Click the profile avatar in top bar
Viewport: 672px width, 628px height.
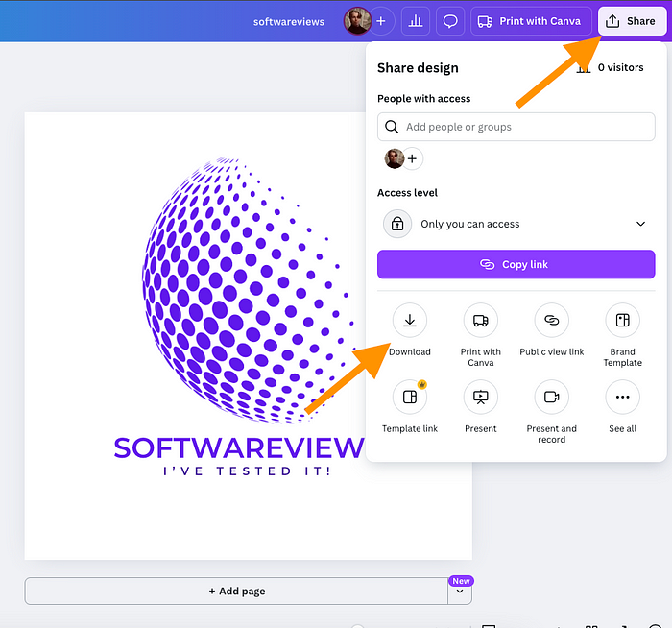coord(357,20)
